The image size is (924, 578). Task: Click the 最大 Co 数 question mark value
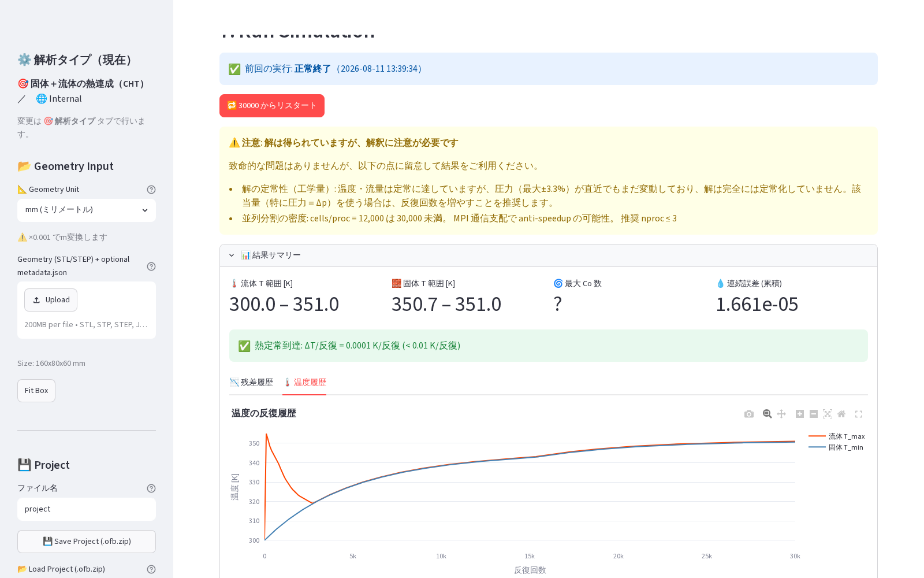coord(558,305)
